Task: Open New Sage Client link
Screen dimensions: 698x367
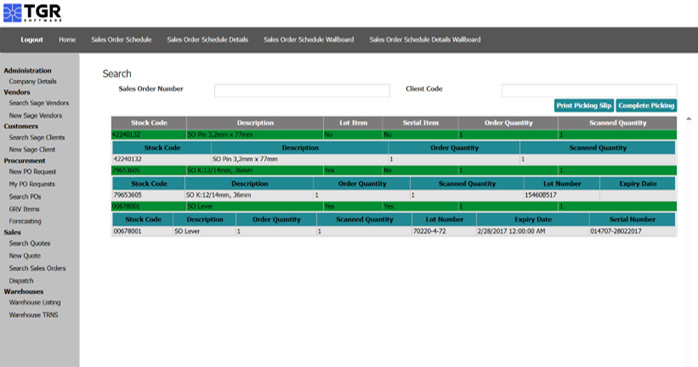Action: [x=32, y=150]
